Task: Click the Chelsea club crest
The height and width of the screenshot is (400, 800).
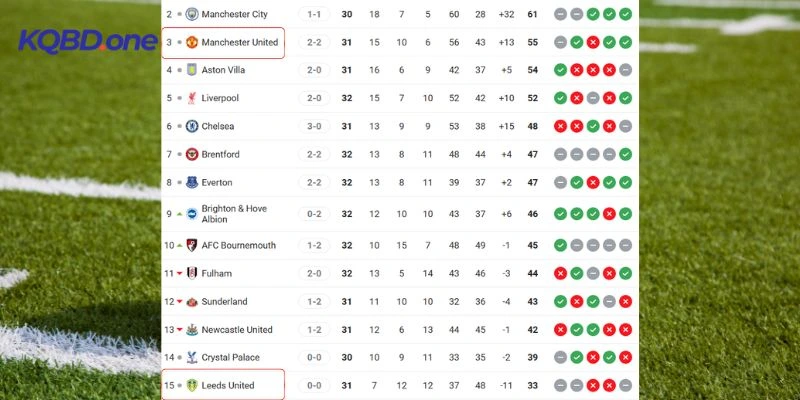Action: [192, 126]
